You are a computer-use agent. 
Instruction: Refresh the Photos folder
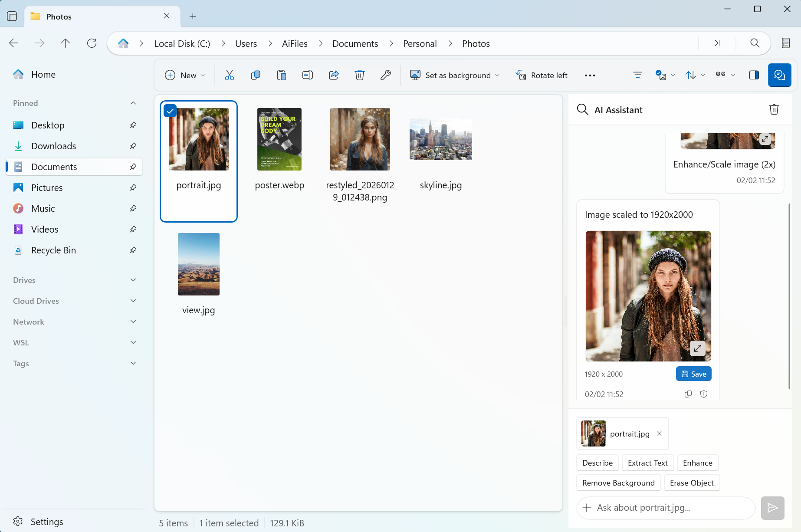click(92, 43)
